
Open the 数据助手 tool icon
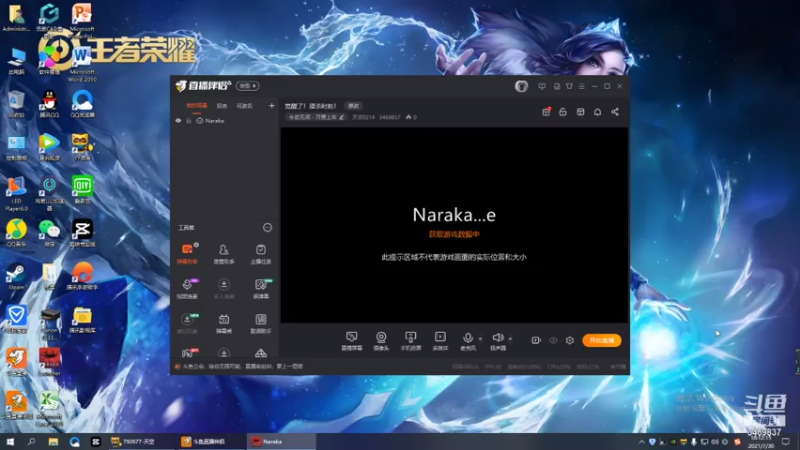(x=261, y=323)
